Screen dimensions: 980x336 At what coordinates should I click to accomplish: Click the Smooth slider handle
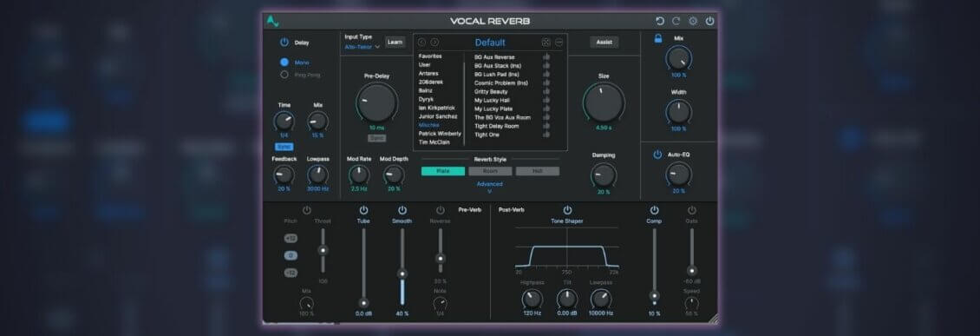coord(402,273)
